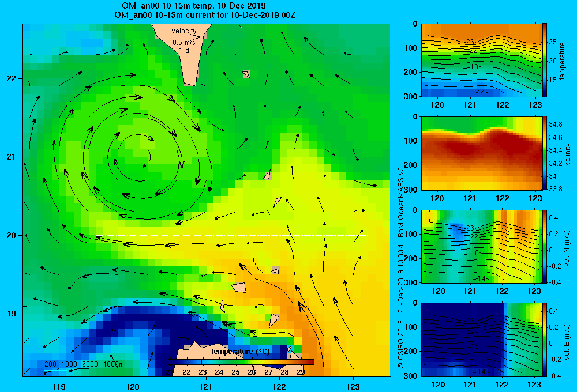This screenshot has width=577, height=392.
Task: Click the "vel. E (m/s)" axis label
Action: [567, 342]
